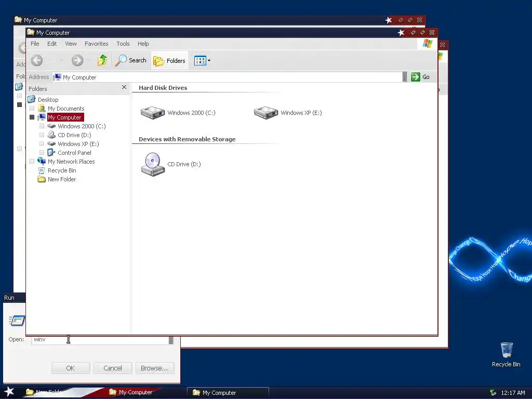532x399 pixels.
Task: Click the Run dialog program icon
Action: click(17, 320)
